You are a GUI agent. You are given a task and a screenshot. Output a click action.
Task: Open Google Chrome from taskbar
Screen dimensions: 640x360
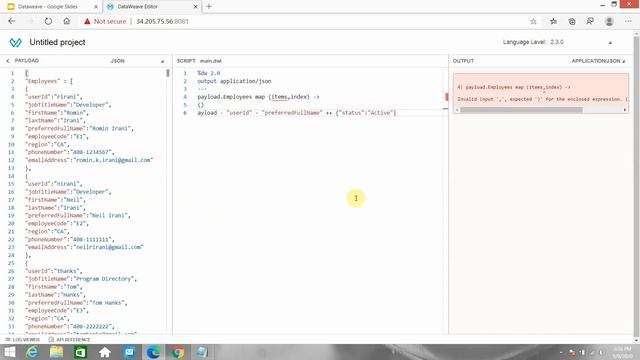click(178, 352)
